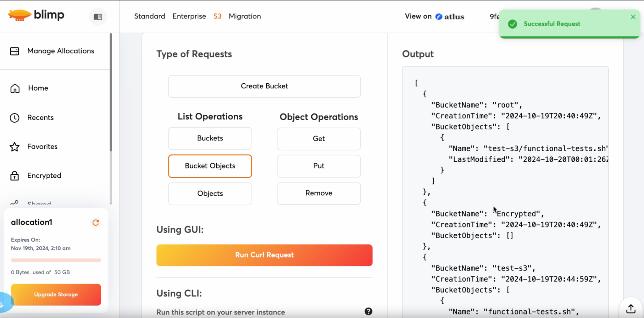
Task: Choose the Put object operation
Action: (x=319, y=166)
